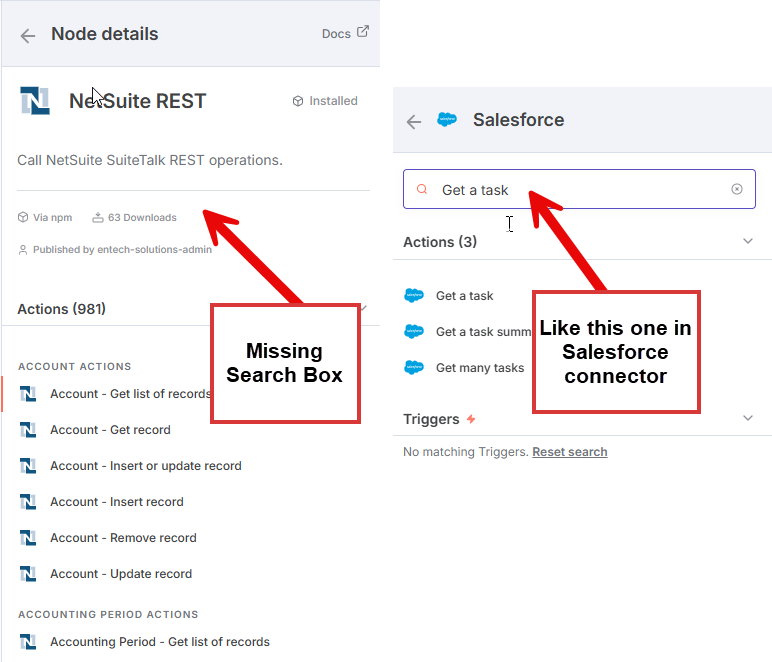Image resolution: width=772 pixels, height=662 pixels.
Task: Click the Salesforce panel title text
Action: coord(518,120)
